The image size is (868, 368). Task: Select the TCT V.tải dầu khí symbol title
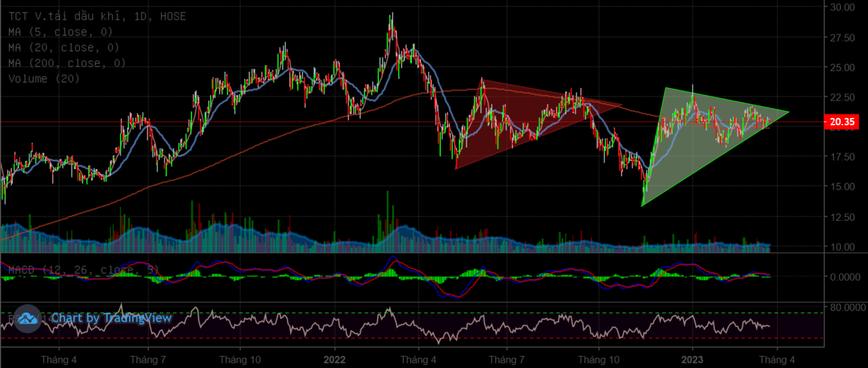point(97,16)
